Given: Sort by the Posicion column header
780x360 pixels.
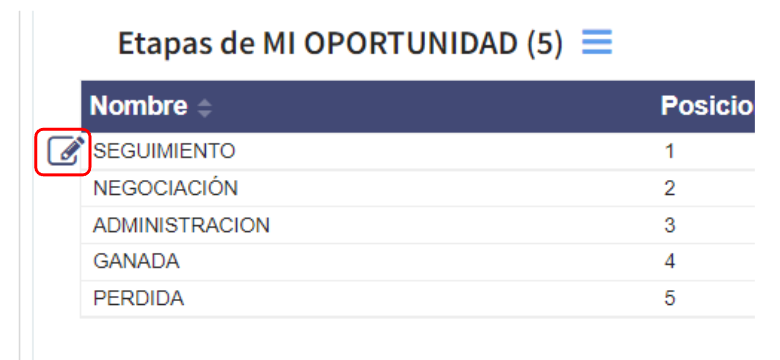Looking at the screenshot, I should pyautogui.click(x=707, y=106).
